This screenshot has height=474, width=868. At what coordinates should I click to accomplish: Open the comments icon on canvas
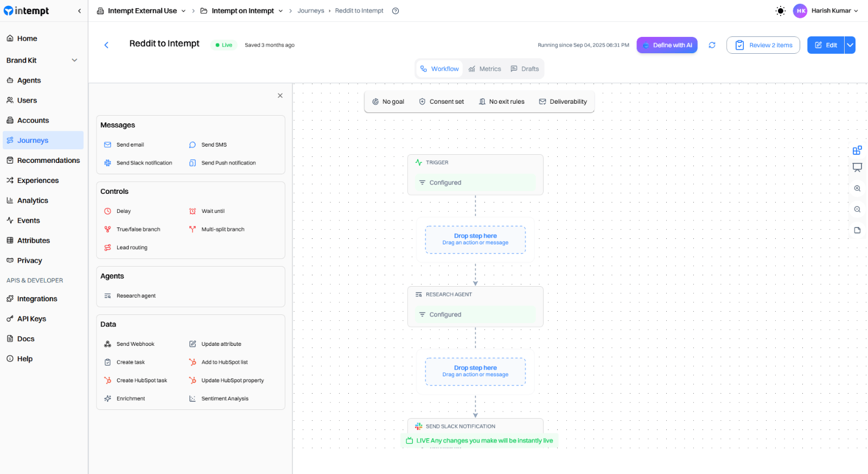(x=857, y=167)
